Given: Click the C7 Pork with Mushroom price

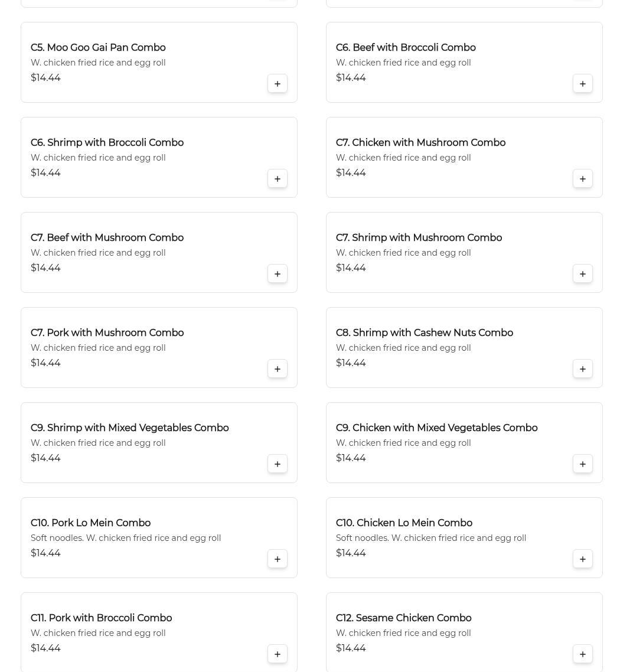Looking at the screenshot, I should tap(45, 363).
